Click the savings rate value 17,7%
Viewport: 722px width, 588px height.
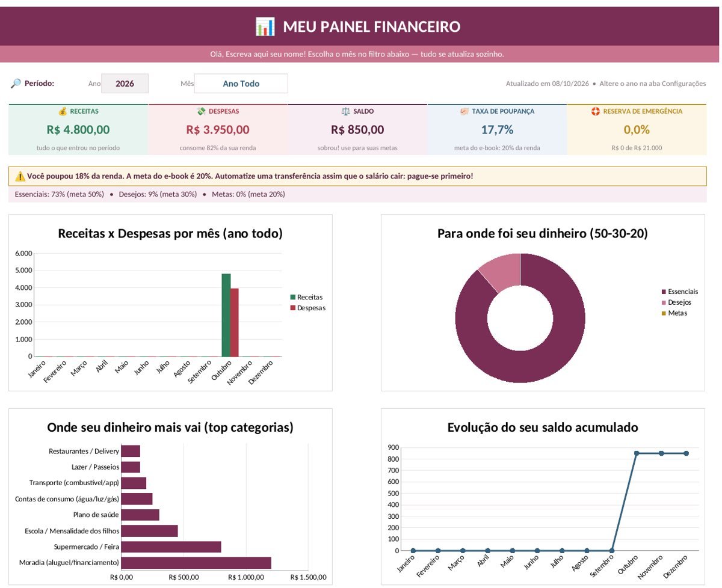pyautogui.click(x=497, y=129)
